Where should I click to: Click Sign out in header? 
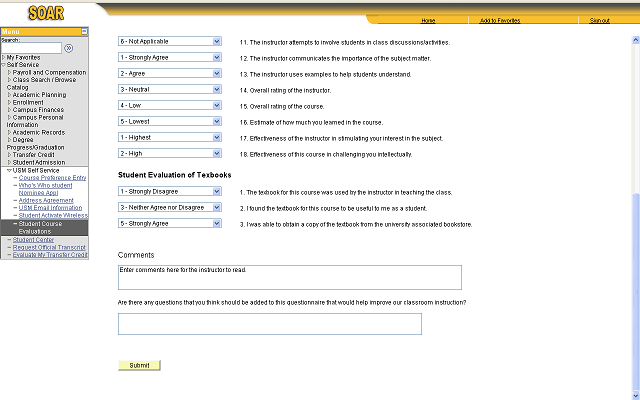599,20
